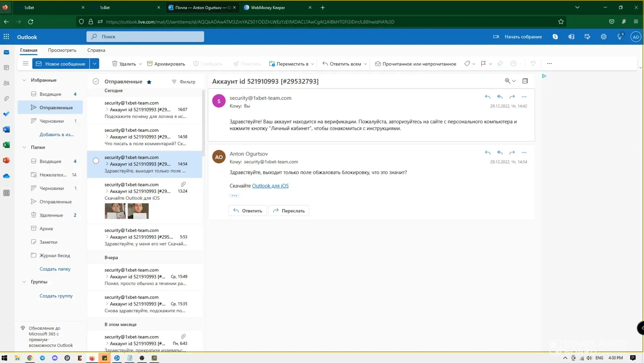Open the Справка tab
The height and width of the screenshot is (363, 644).
[x=96, y=50]
